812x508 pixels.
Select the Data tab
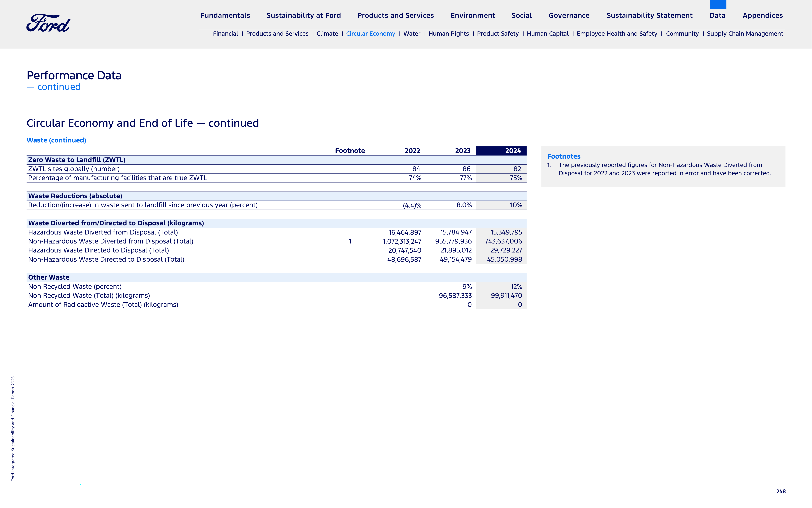[x=717, y=15]
